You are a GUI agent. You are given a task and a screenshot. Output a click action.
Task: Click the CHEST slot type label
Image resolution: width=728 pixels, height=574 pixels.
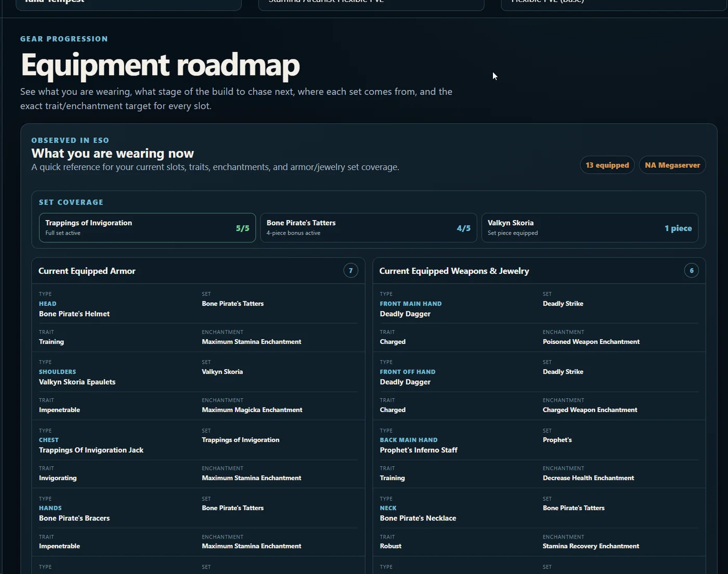point(49,440)
